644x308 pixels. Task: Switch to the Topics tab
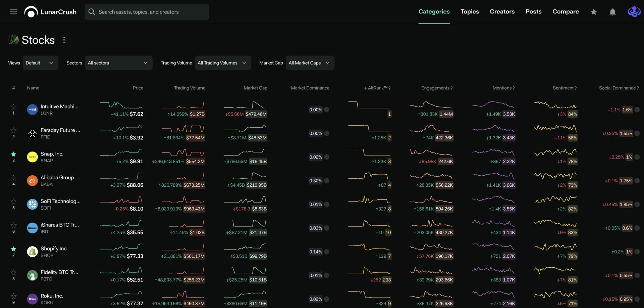tap(470, 11)
